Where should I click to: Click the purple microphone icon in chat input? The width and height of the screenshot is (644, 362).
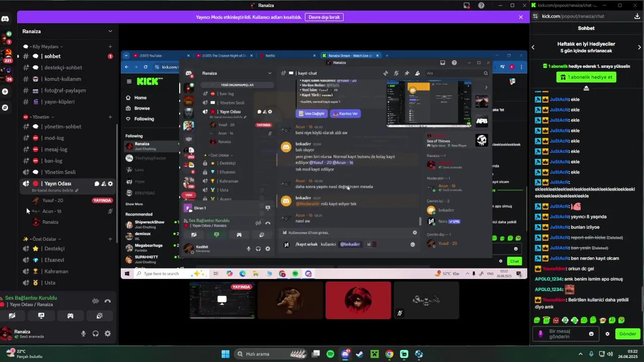click(x=541, y=334)
